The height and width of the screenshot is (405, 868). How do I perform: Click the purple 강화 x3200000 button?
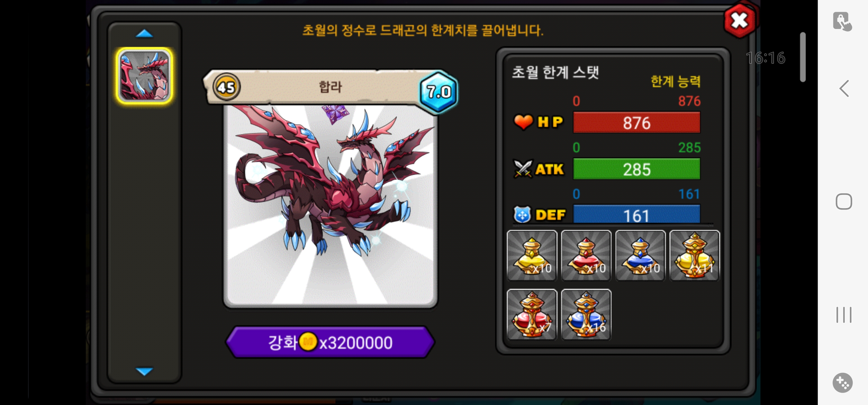(330, 342)
